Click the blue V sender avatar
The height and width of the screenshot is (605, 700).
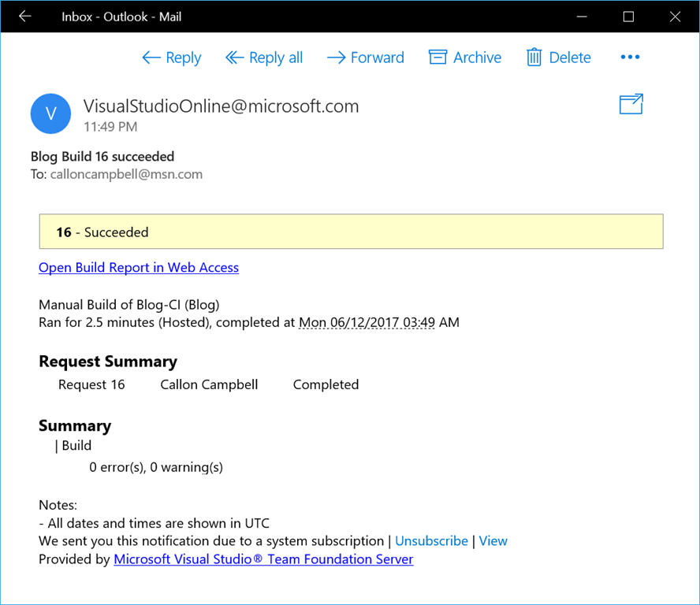pos(50,114)
